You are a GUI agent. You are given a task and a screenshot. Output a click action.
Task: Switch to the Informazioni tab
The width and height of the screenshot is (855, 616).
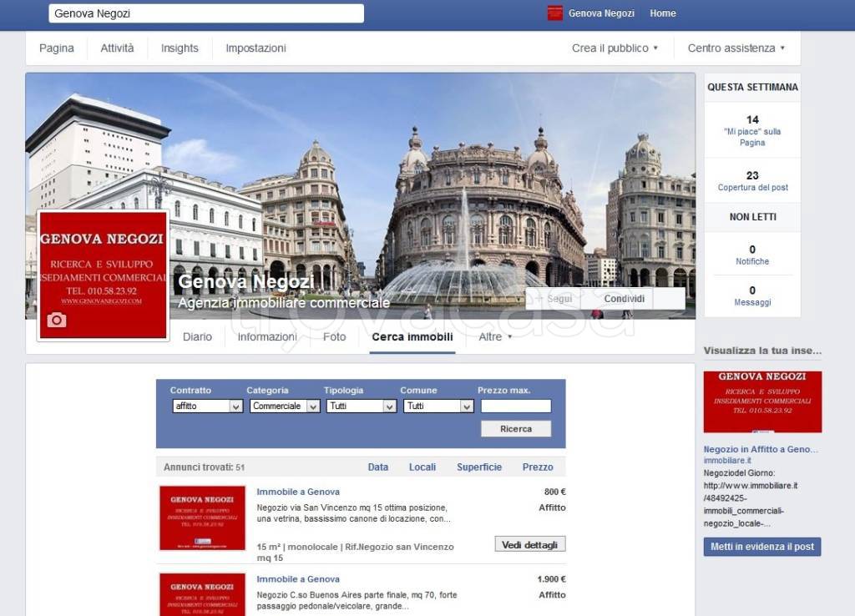coord(267,337)
